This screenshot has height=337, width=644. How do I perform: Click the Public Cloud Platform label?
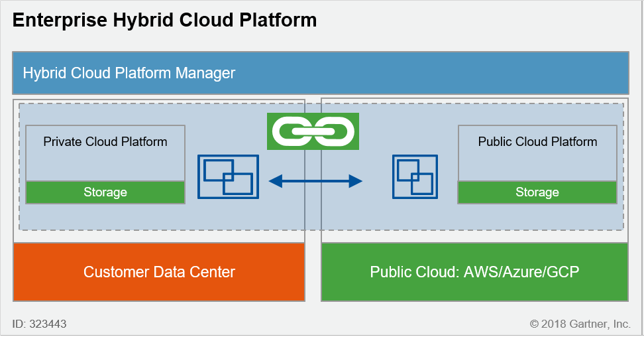click(537, 141)
